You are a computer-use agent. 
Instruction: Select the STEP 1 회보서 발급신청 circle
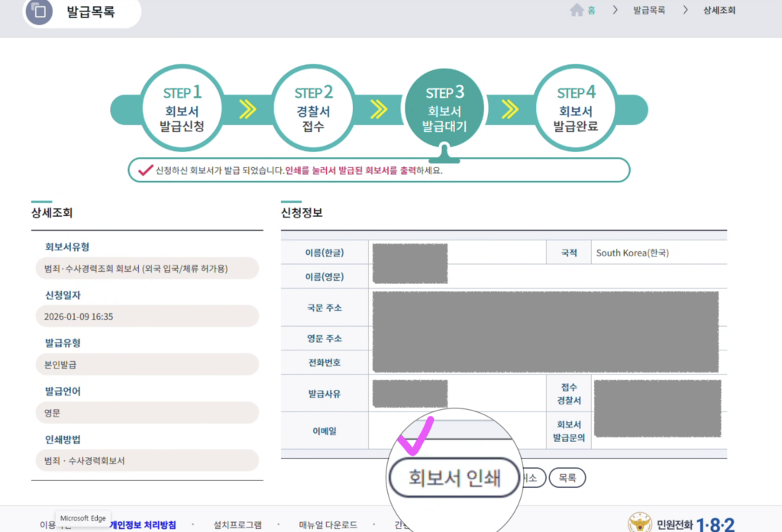coord(182,107)
